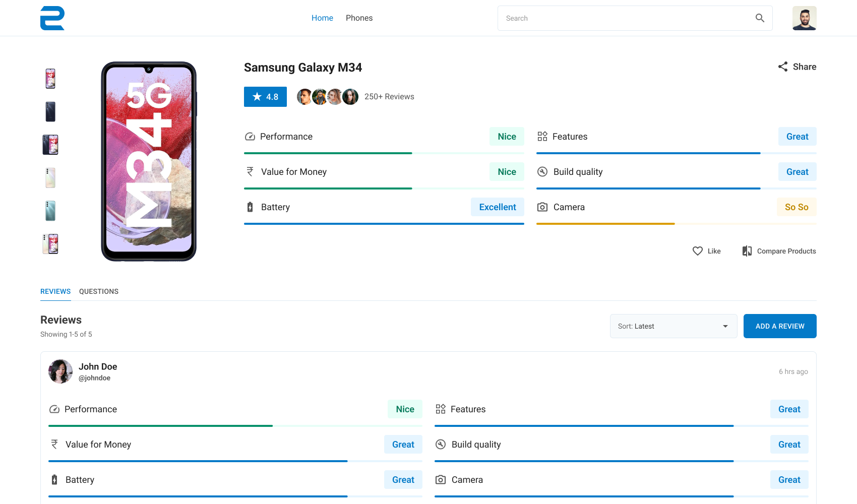Click the main Galaxy M34 product image
This screenshot has height=504, width=857.
pos(149,161)
